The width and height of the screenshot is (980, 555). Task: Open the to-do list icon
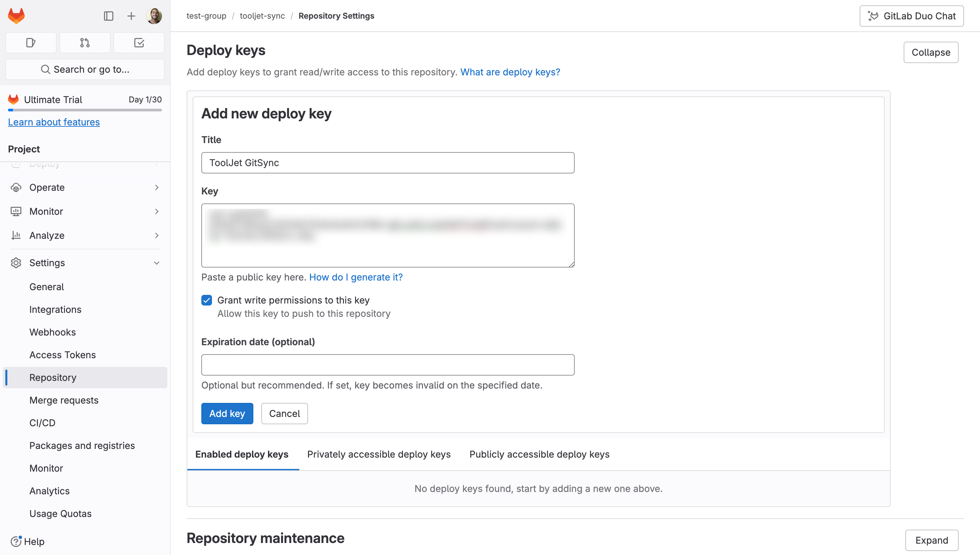pos(139,43)
